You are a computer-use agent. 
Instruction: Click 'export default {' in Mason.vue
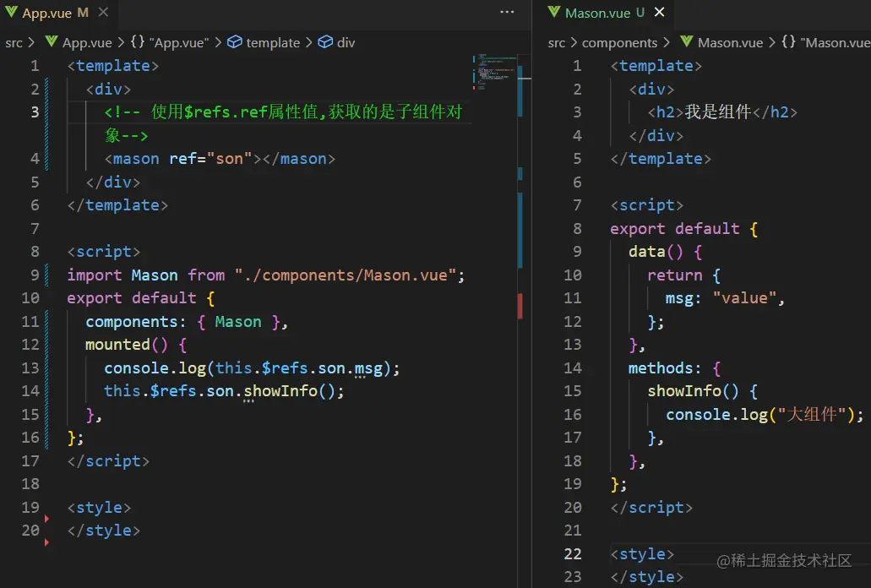tap(683, 229)
